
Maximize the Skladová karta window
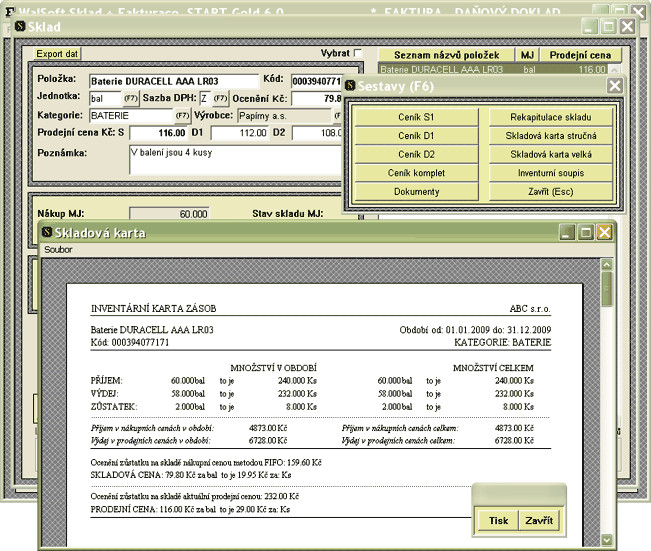586,232
